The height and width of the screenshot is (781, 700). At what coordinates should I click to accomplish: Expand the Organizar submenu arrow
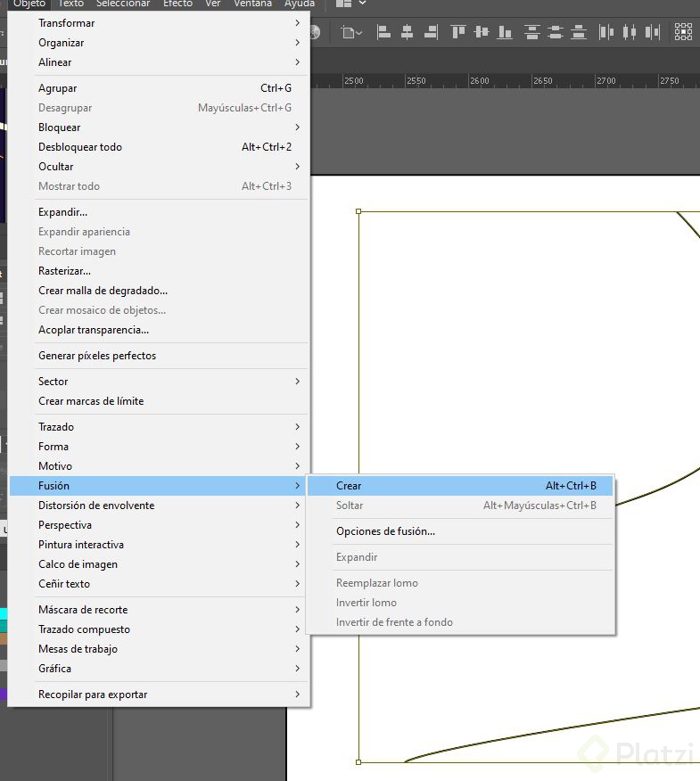coord(298,42)
